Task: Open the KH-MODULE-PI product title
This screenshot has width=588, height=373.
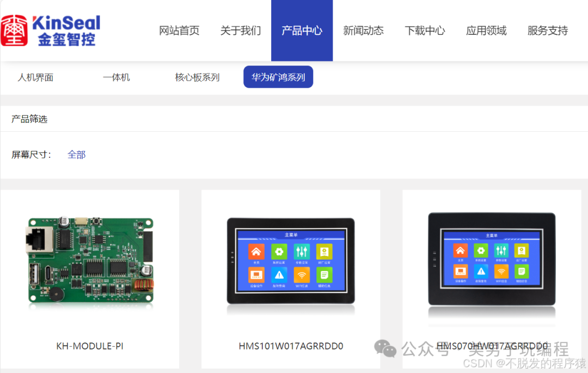Action: pos(90,346)
